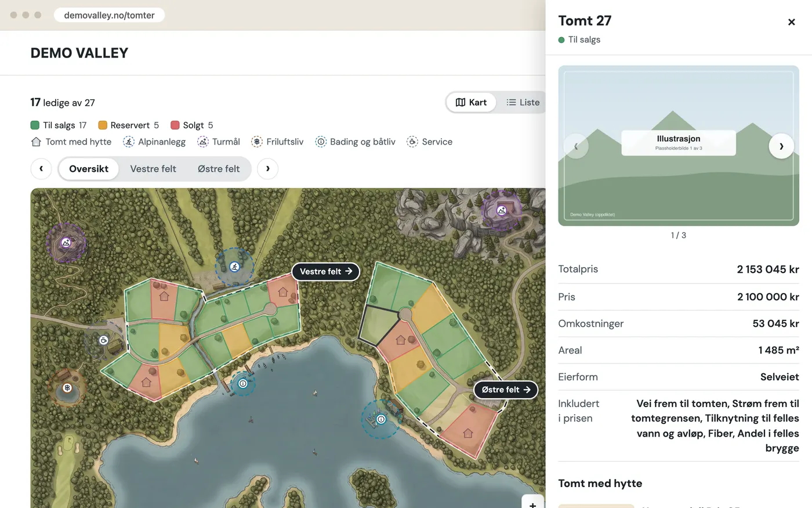Click the Turmål marker in rocky mountain area
Screen dimensions: 812x508
(502, 210)
